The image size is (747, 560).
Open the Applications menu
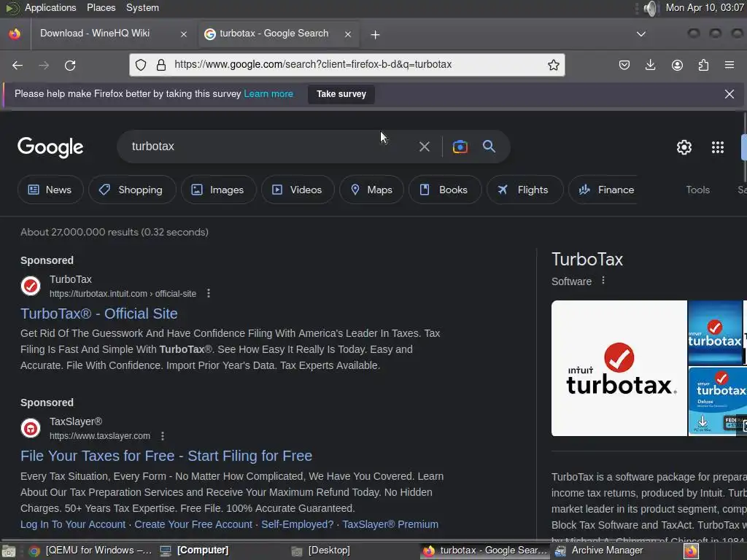[x=50, y=7]
